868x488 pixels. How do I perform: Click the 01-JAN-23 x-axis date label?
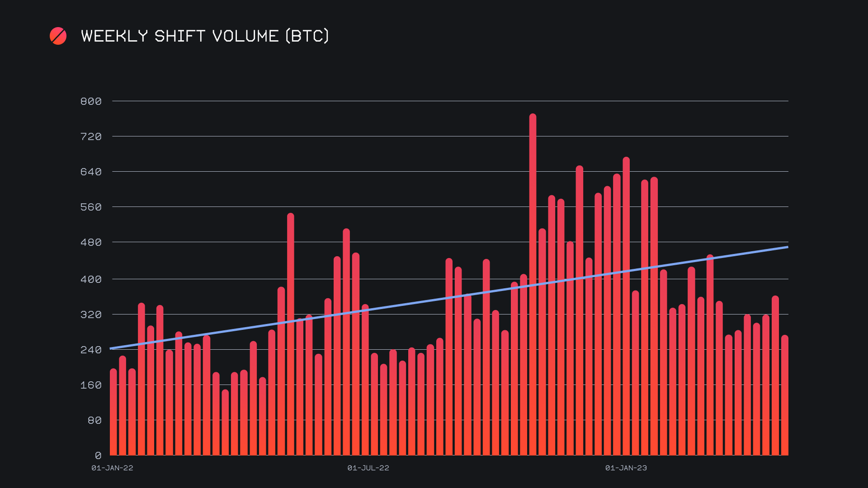626,468
